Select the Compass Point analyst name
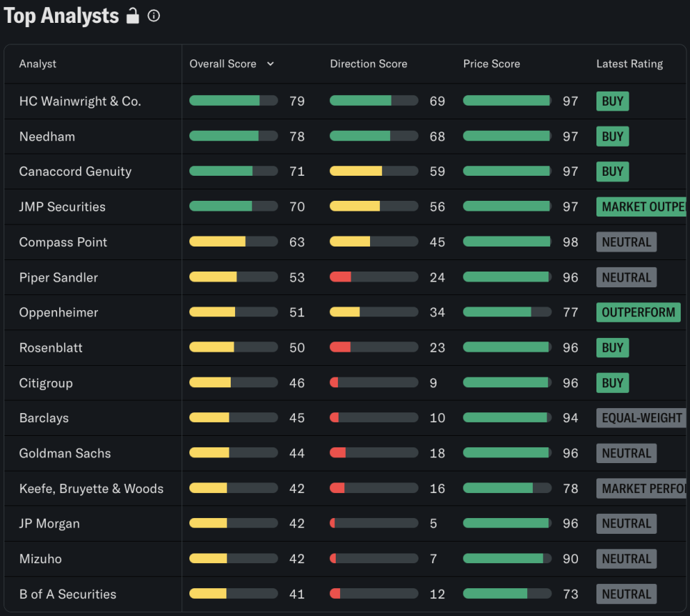This screenshot has width=690, height=616. click(x=63, y=242)
